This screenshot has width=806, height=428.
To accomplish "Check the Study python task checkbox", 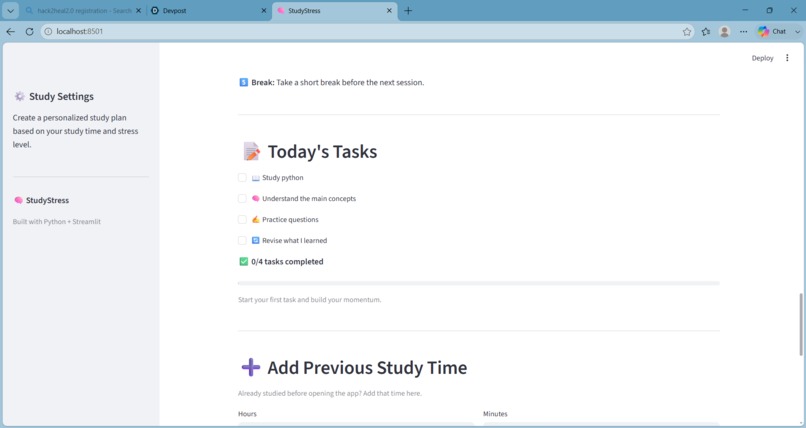I will [242, 178].
